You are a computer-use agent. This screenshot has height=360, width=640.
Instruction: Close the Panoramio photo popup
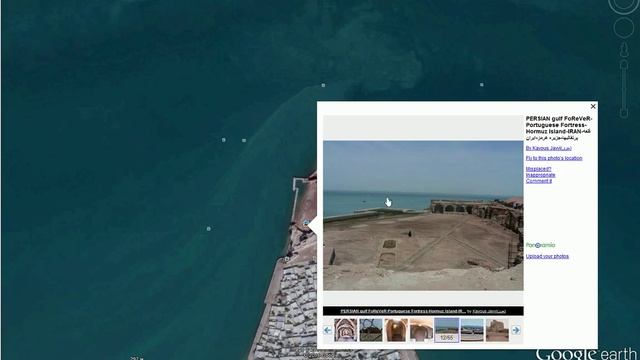[x=593, y=107]
